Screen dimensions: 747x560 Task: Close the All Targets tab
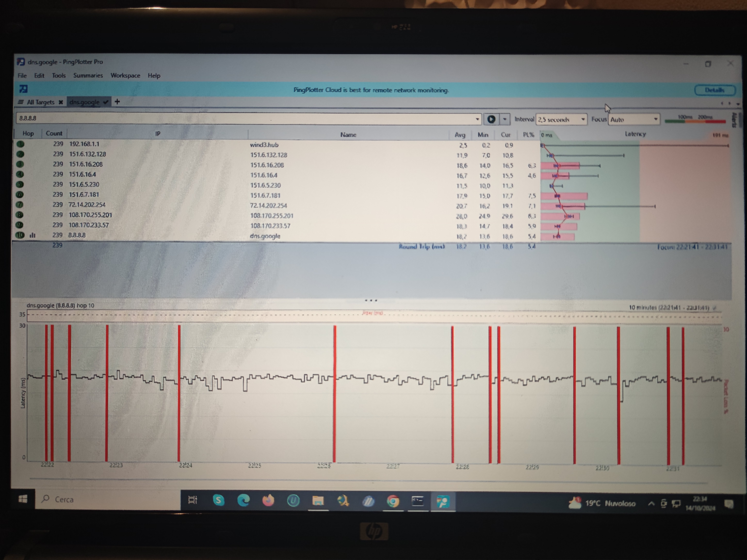tap(61, 102)
